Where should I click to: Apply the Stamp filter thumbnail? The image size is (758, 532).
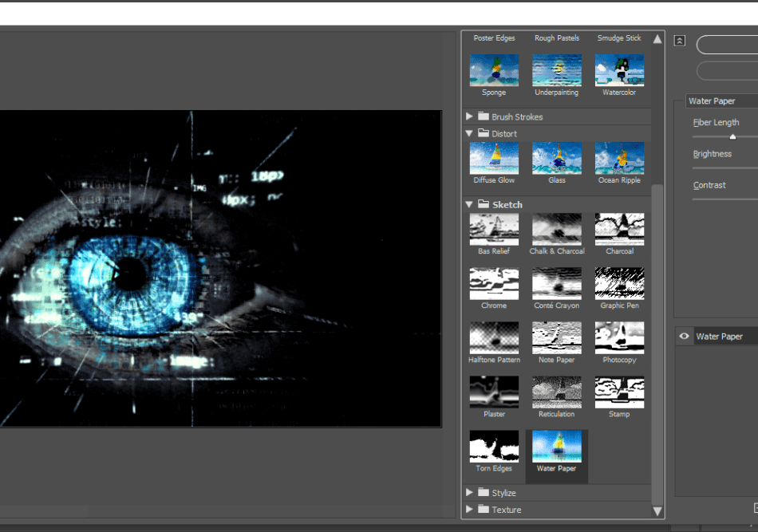619,392
